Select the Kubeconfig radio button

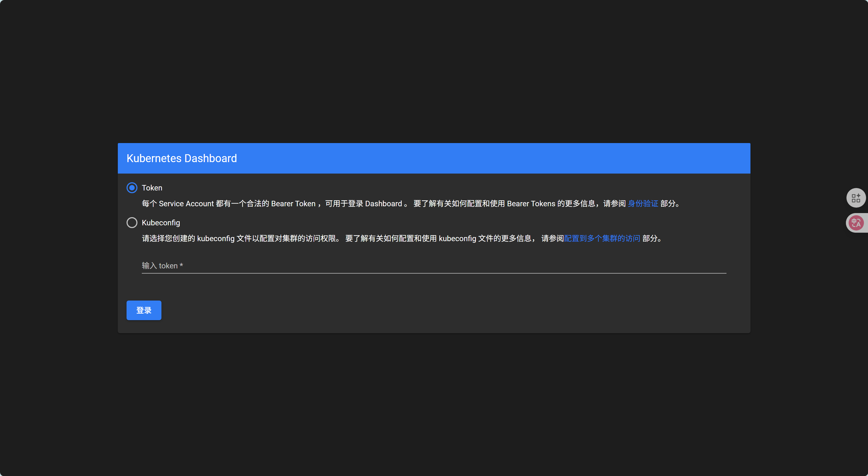pyautogui.click(x=132, y=223)
